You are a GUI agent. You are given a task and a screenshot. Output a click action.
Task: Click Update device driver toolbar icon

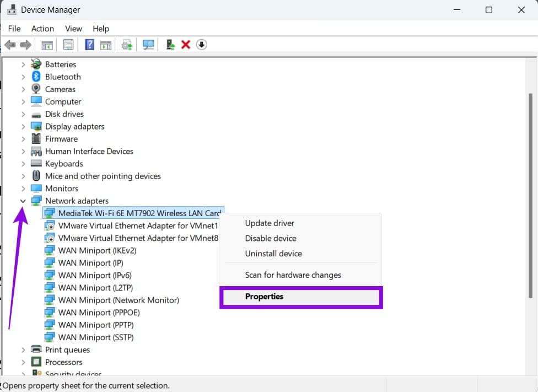(x=127, y=45)
